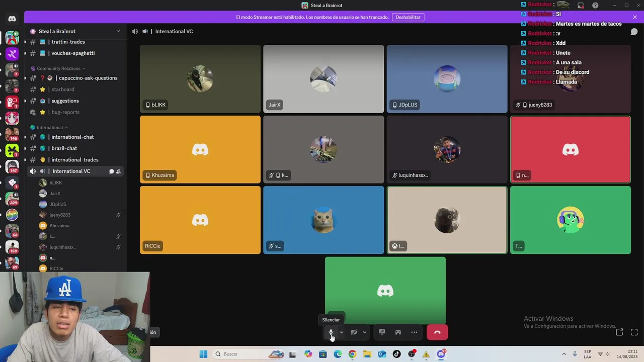Open the system volume tray icon

608,354
